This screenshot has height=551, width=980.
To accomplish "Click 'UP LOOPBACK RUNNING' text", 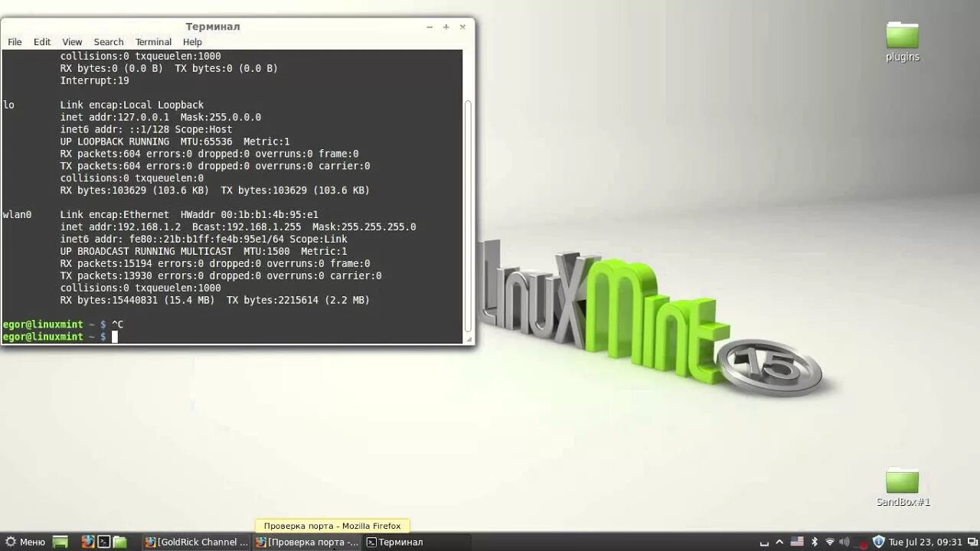I will click(115, 142).
